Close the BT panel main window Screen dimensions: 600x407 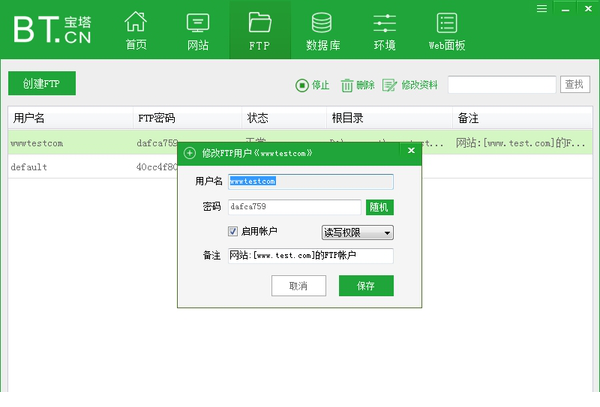[588, 8]
